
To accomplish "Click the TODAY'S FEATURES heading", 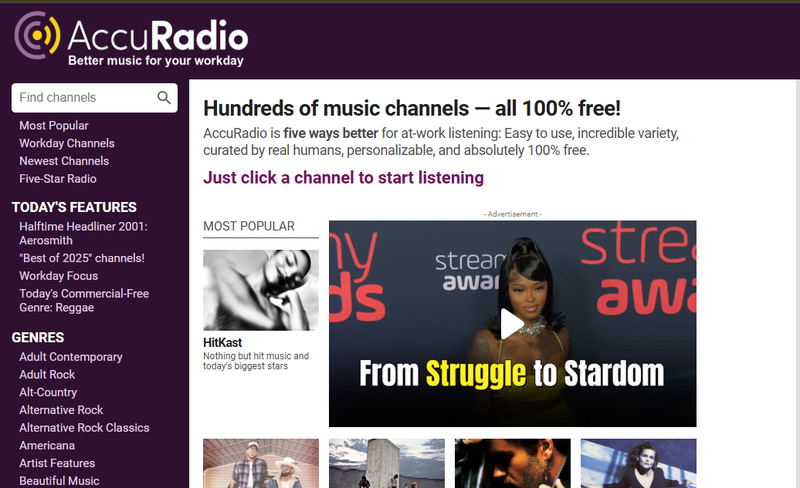I will tap(74, 207).
